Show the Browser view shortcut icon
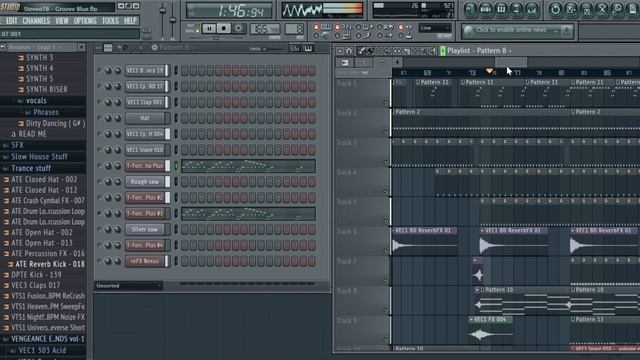640x360 pixels. pos(516,9)
